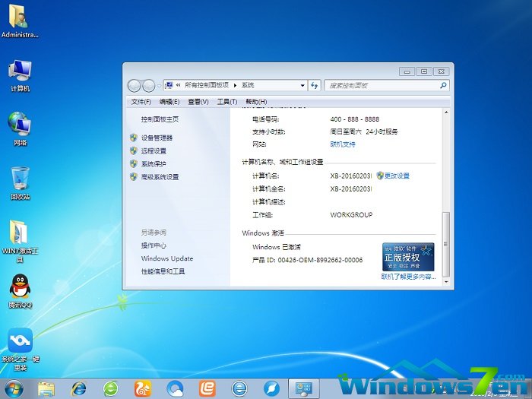This screenshot has height=399, width=532.
Task: Open the blue circled e browser taskbar icon
Action: [x=239, y=389]
